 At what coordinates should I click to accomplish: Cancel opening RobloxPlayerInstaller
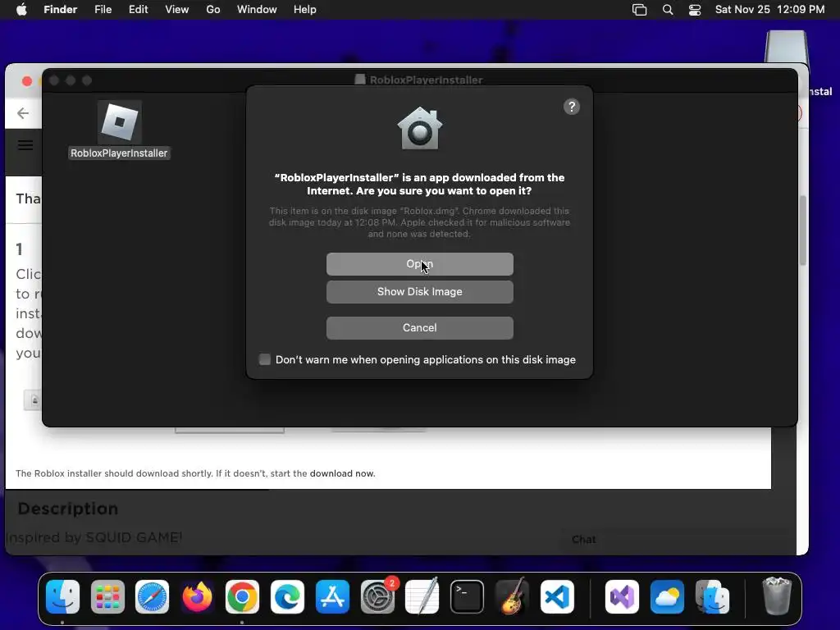[419, 328]
